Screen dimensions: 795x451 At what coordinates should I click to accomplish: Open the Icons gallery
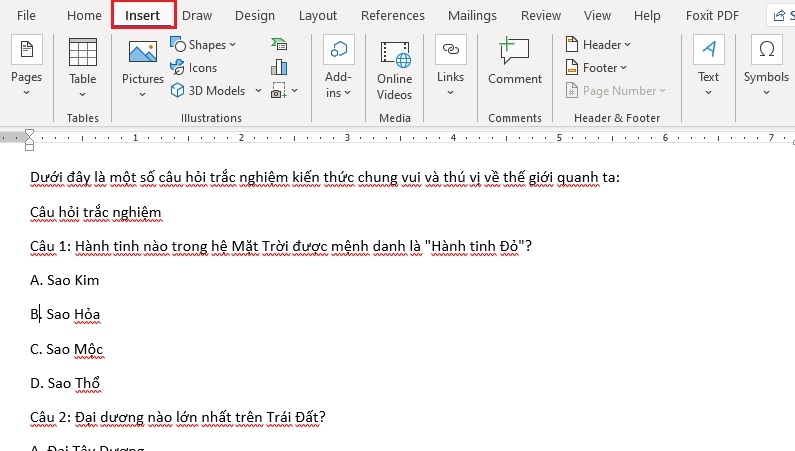click(x=177, y=67)
